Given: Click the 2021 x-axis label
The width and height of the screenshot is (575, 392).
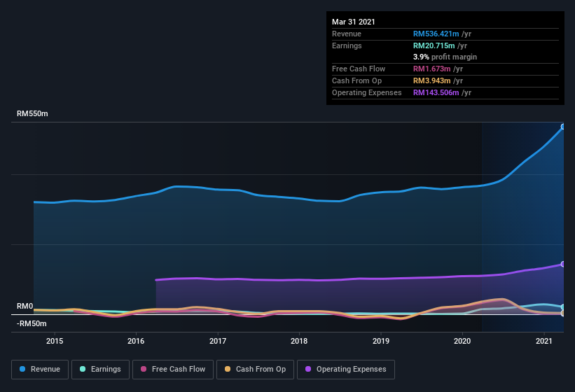Looking at the screenshot, I should (x=543, y=341).
